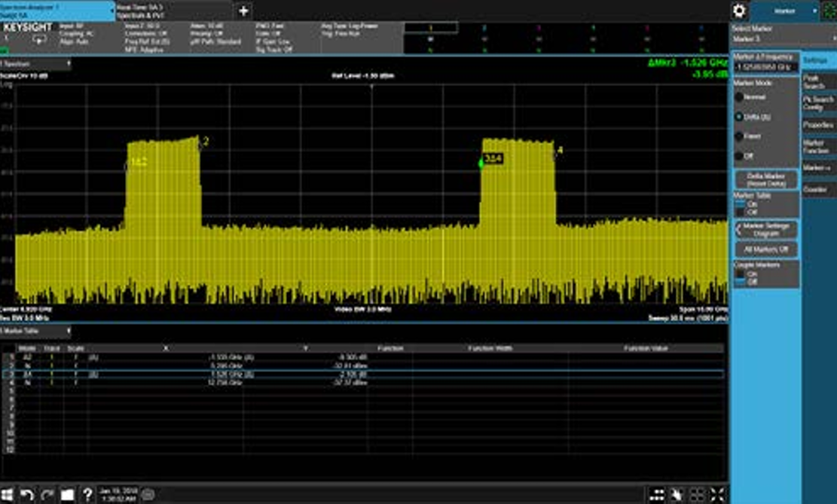
Task: Click the All Markers Off button
Action: tap(766, 249)
